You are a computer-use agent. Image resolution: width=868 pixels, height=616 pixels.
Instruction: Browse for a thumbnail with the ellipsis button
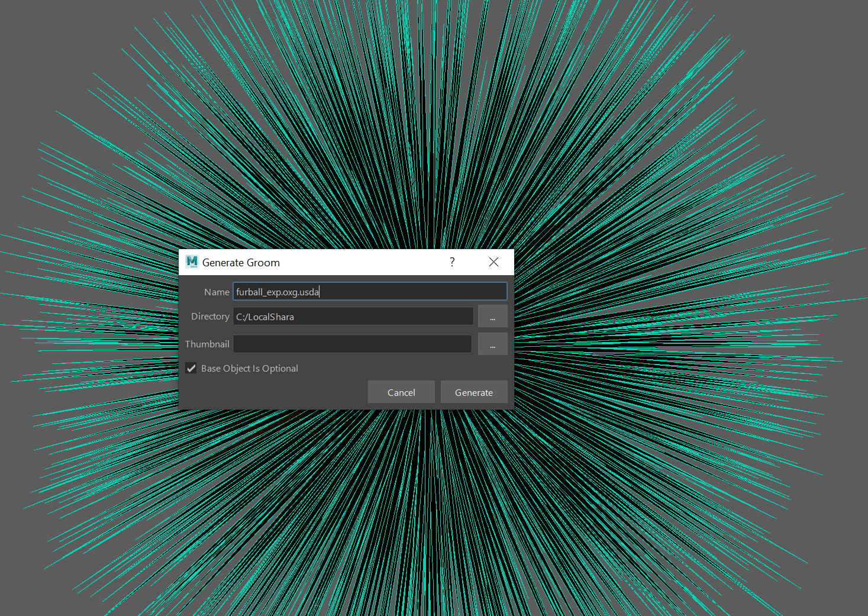[x=492, y=344]
